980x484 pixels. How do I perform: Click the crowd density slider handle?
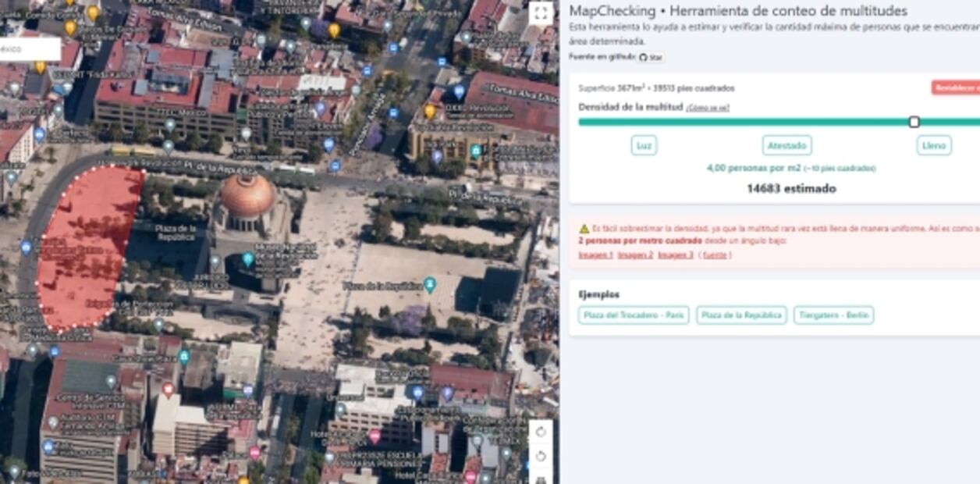tap(914, 122)
